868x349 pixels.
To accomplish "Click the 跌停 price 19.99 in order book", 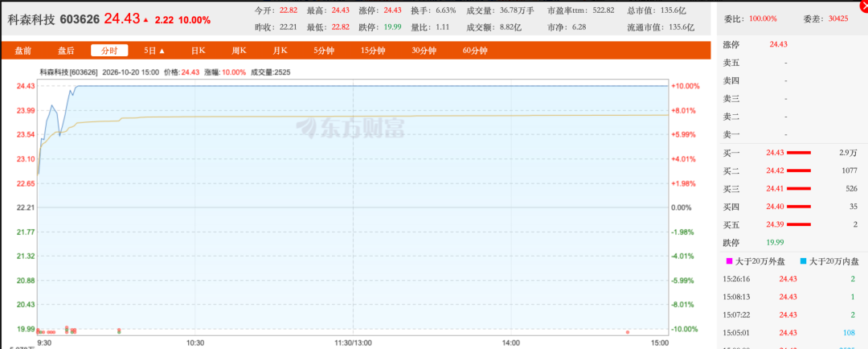I will click(776, 243).
